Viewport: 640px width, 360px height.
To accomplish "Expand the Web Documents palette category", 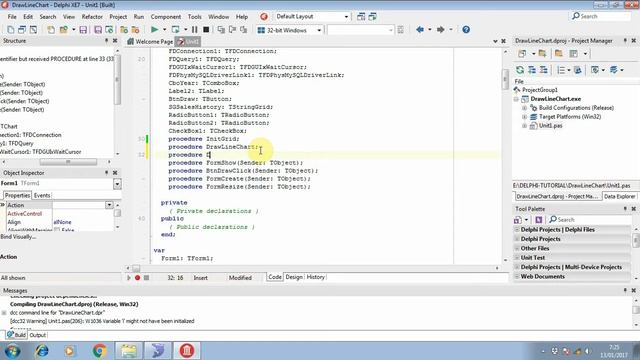I will [517, 276].
